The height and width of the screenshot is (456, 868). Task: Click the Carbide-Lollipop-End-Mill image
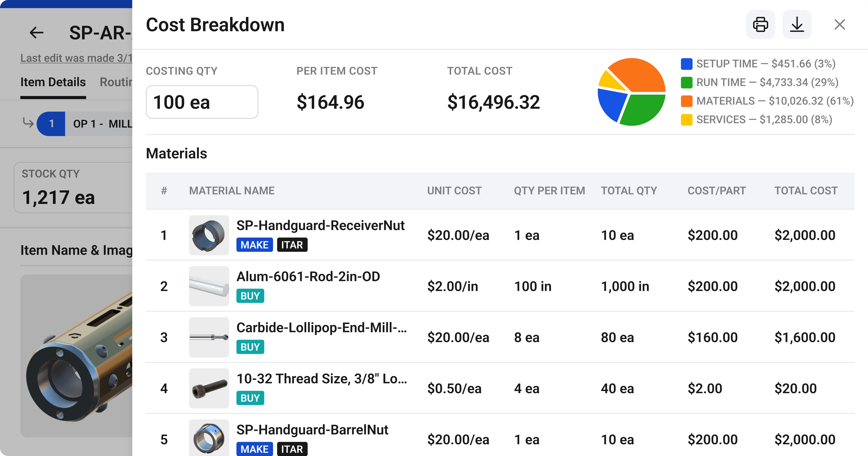[209, 337]
